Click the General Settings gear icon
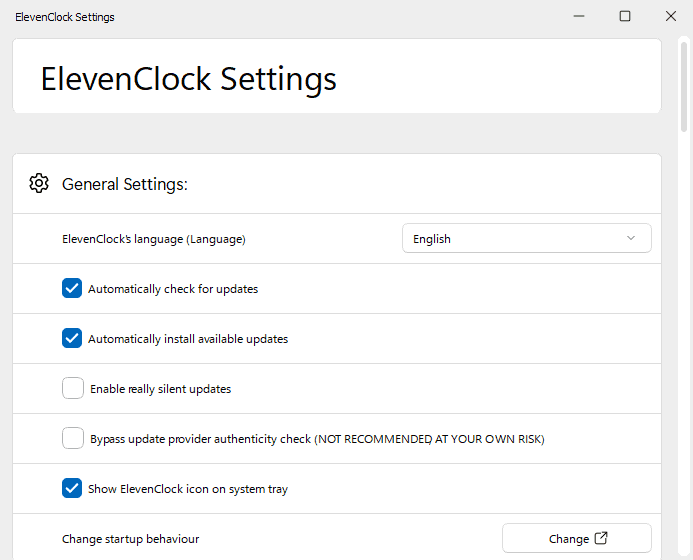Viewport: 693px width, 560px height. tap(39, 183)
